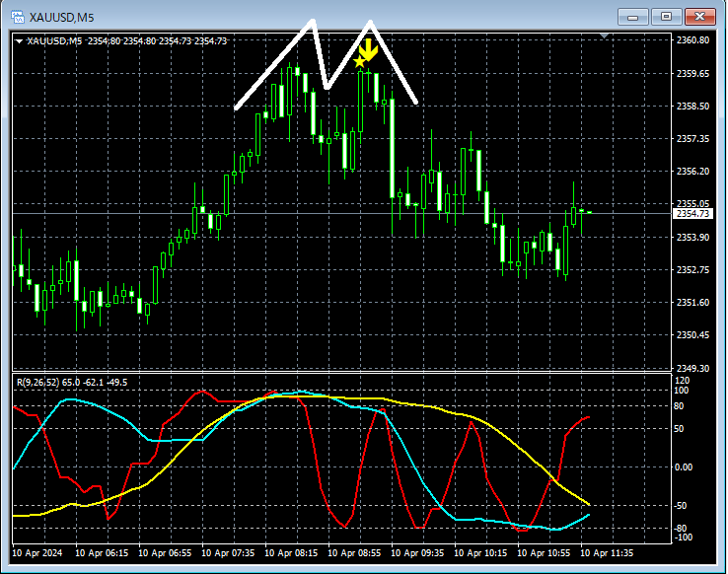Maximize the XAUUSD,M5 chart window

click(666, 17)
